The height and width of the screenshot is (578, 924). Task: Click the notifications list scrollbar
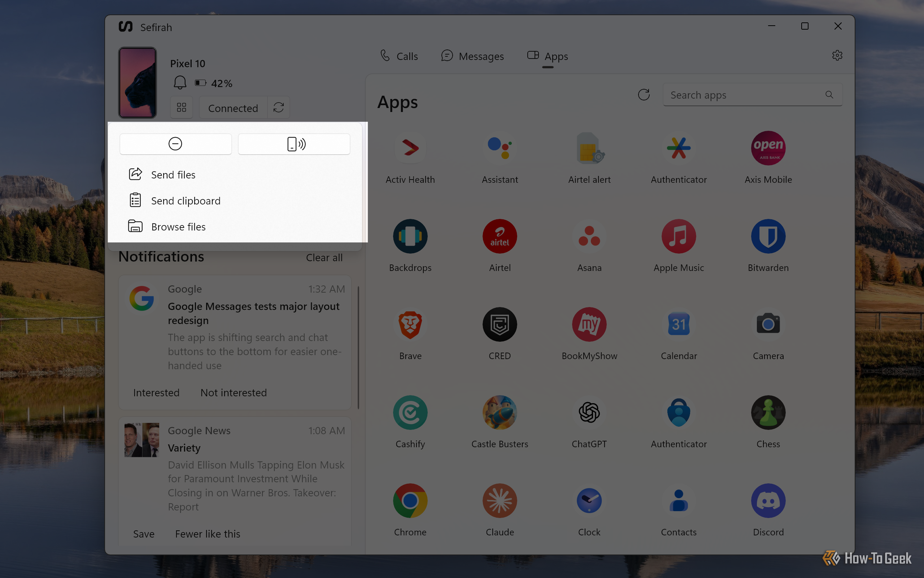point(358,347)
